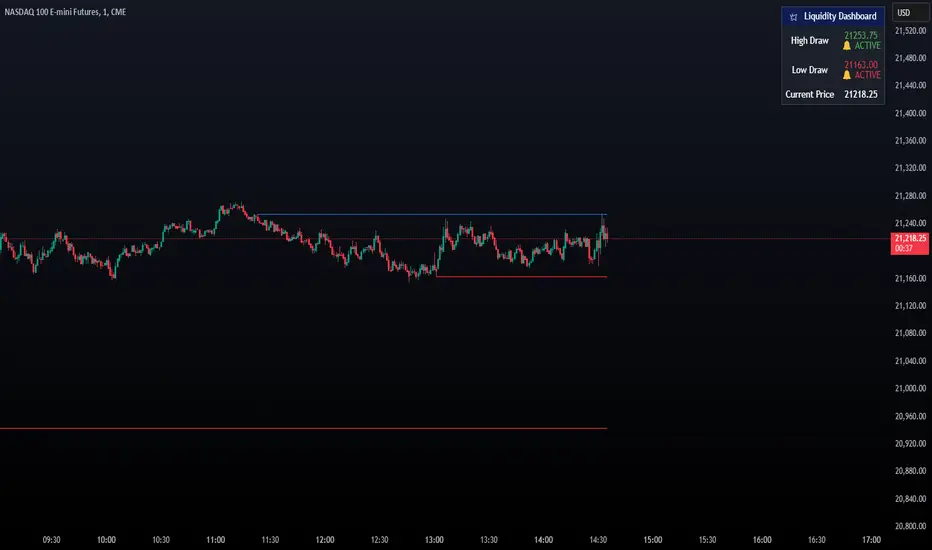The width and height of the screenshot is (932, 550).
Task: Click the 10:30 time axis label
Action: pos(161,540)
